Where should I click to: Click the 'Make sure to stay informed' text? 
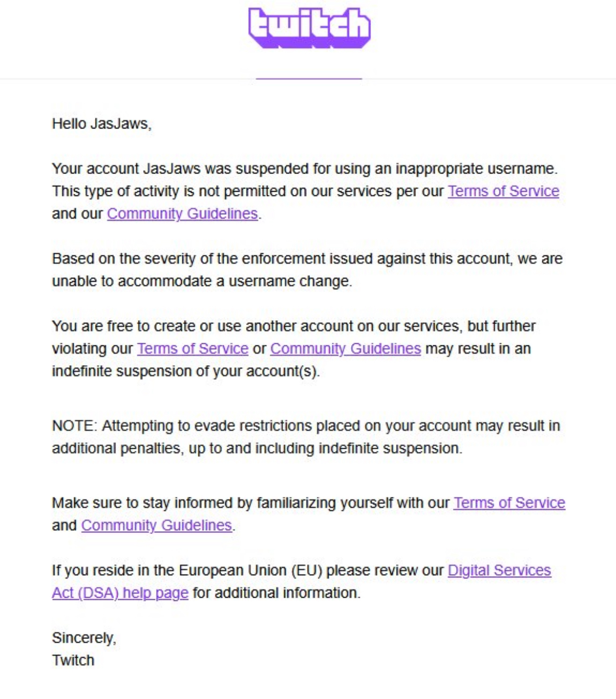250,503
